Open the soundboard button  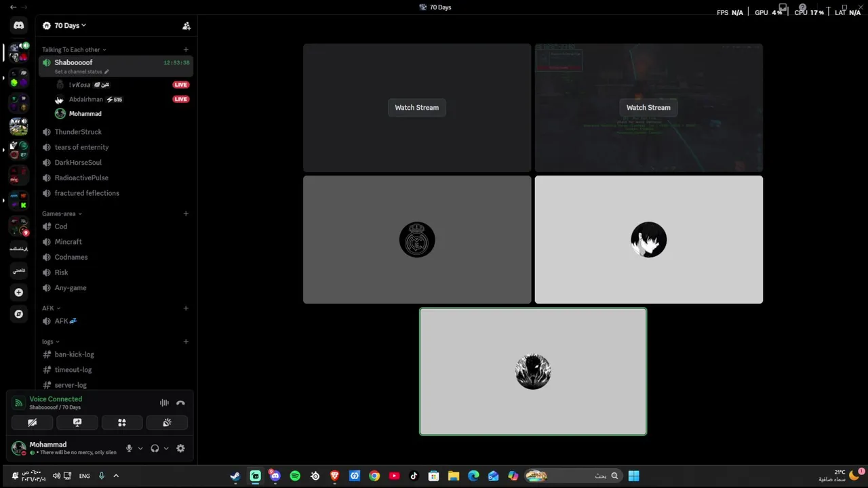coord(167,422)
